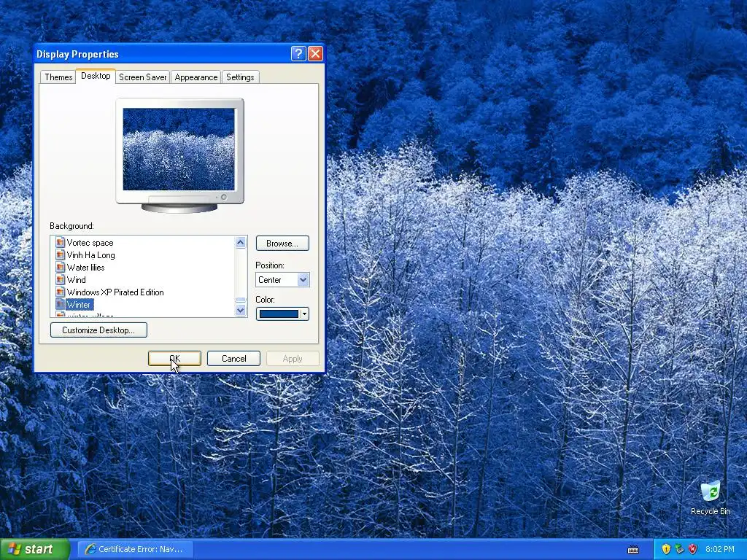Open the yellow Windows Update shield tray icon
The height and width of the screenshot is (560, 747).
666,549
